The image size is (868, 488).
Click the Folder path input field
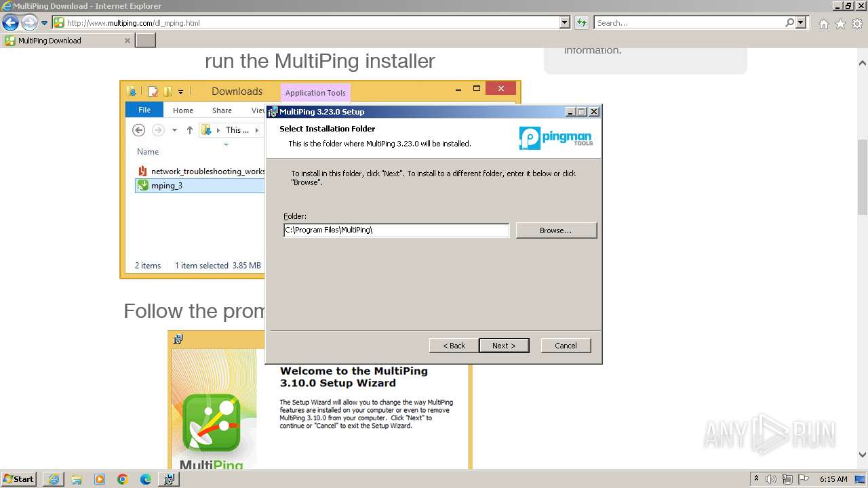tap(396, 230)
